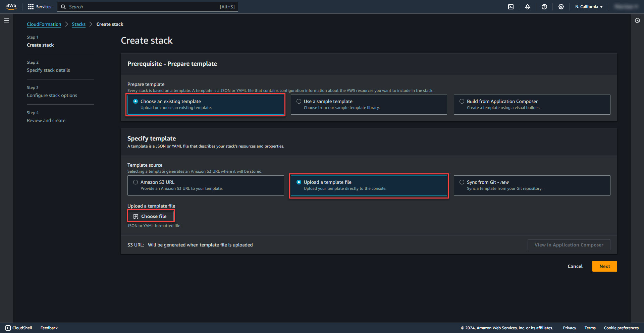
Task: Open Cookie preferences in footer
Action: pyautogui.click(x=621, y=328)
